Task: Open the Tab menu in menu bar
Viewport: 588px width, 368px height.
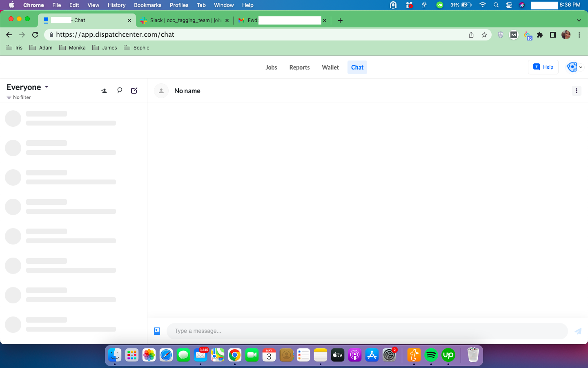Action: 201,5
